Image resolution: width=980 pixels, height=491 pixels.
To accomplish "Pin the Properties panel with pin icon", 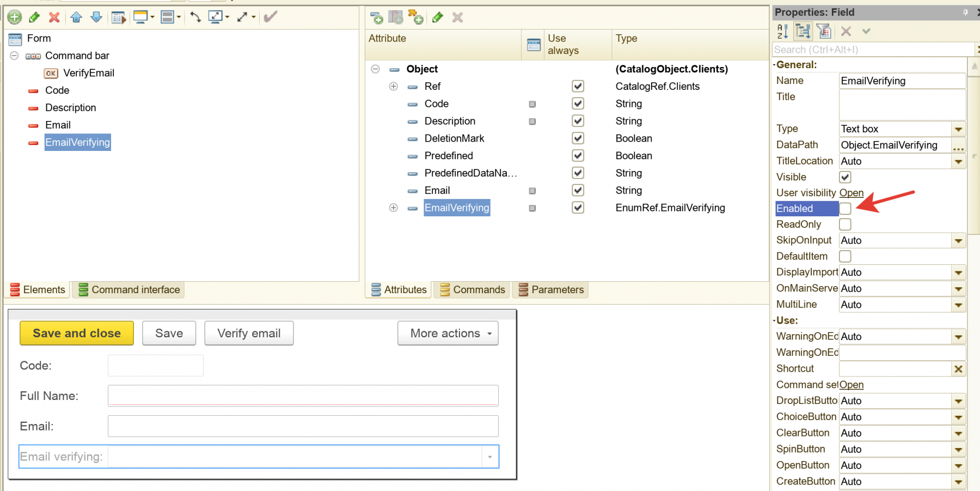I will [965, 12].
